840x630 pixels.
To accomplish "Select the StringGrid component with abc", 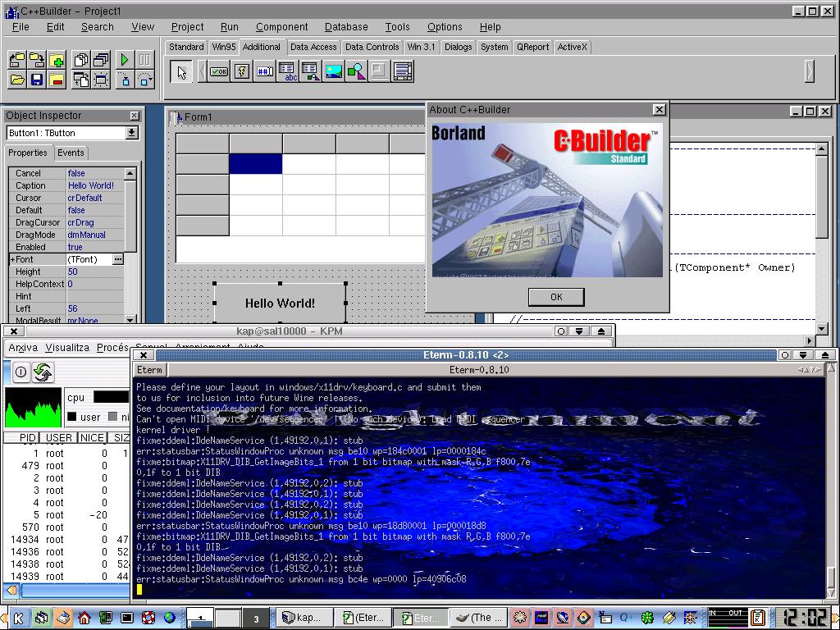I will 288,71.
